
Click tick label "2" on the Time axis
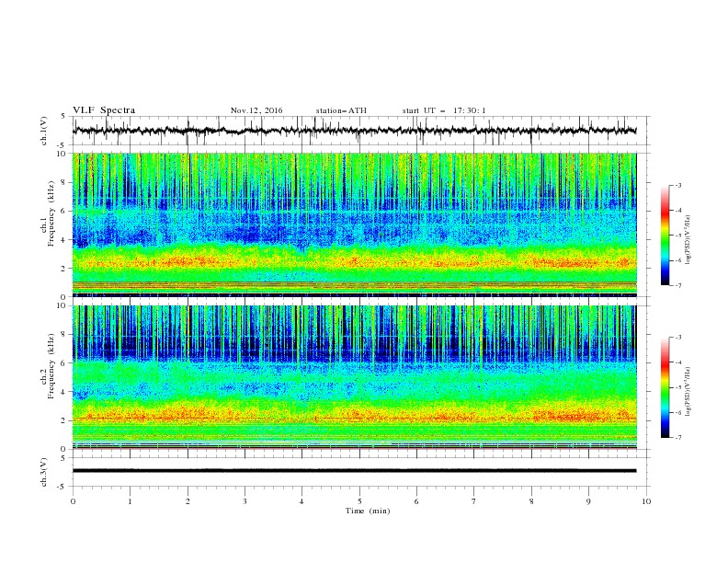click(188, 501)
